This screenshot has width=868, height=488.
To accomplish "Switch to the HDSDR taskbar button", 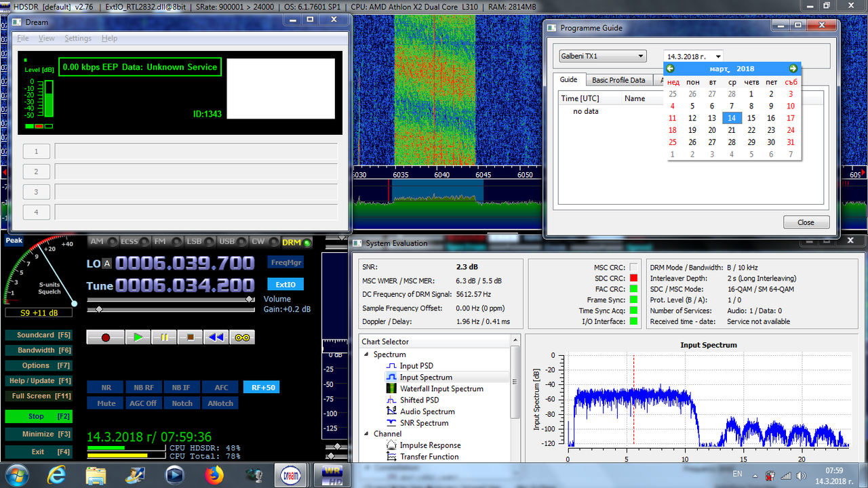I will (x=334, y=475).
